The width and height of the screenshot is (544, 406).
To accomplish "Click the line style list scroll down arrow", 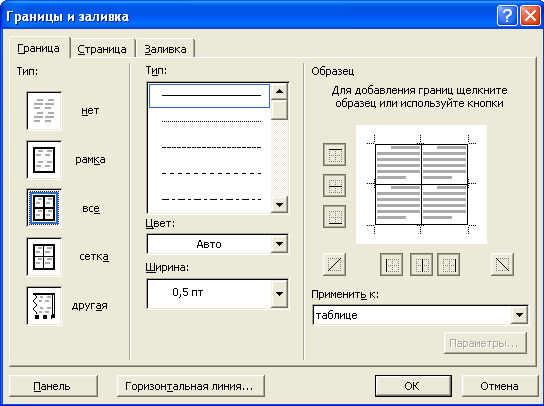I will (279, 204).
